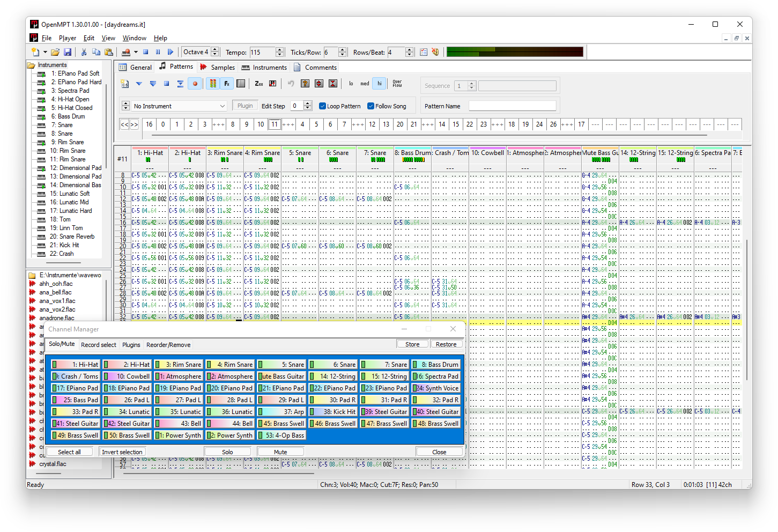Open the View menu

tap(108, 38)
